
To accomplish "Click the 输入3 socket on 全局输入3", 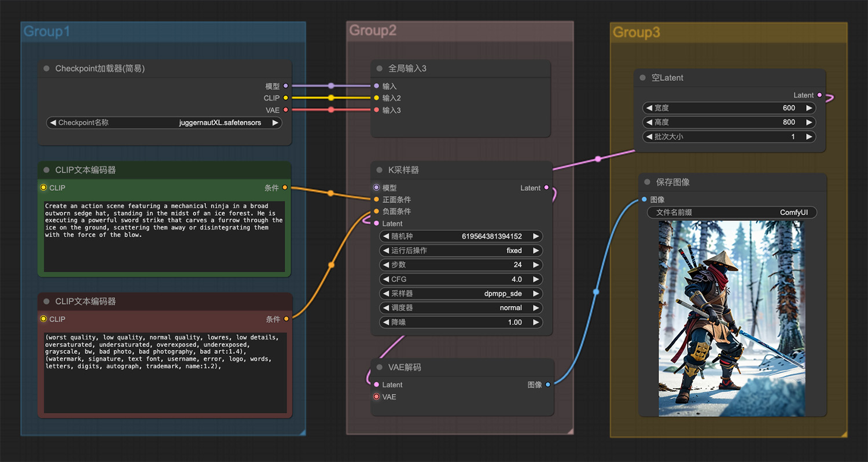I will click(377, 110).
